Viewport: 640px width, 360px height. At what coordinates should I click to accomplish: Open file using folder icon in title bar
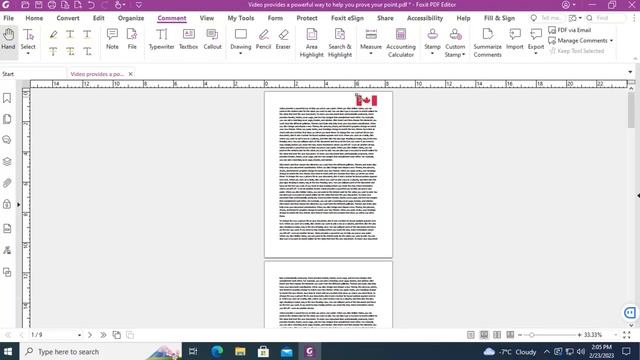[x=25, y=5]
